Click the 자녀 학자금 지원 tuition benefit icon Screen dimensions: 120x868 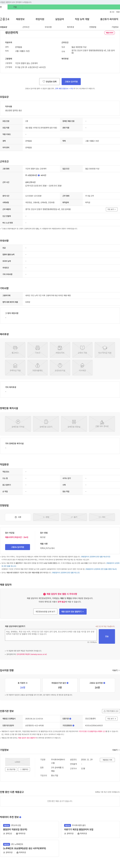pos(105,350)
